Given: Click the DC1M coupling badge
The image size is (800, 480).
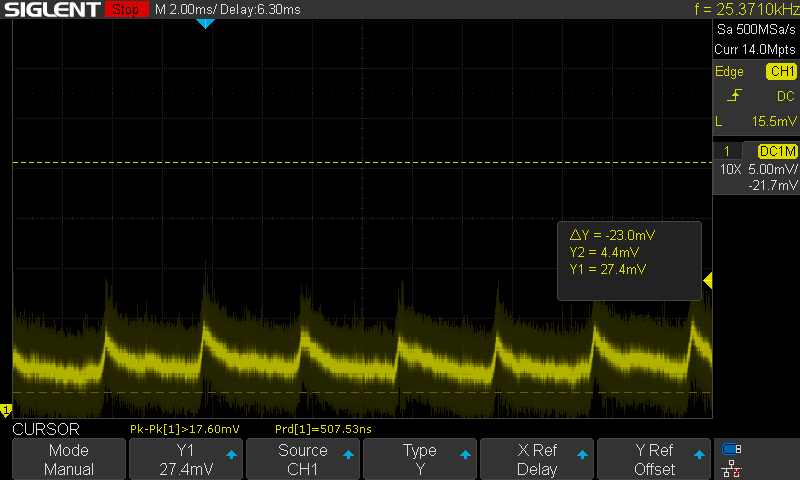Looking at the screenshot, I should 777,151.
